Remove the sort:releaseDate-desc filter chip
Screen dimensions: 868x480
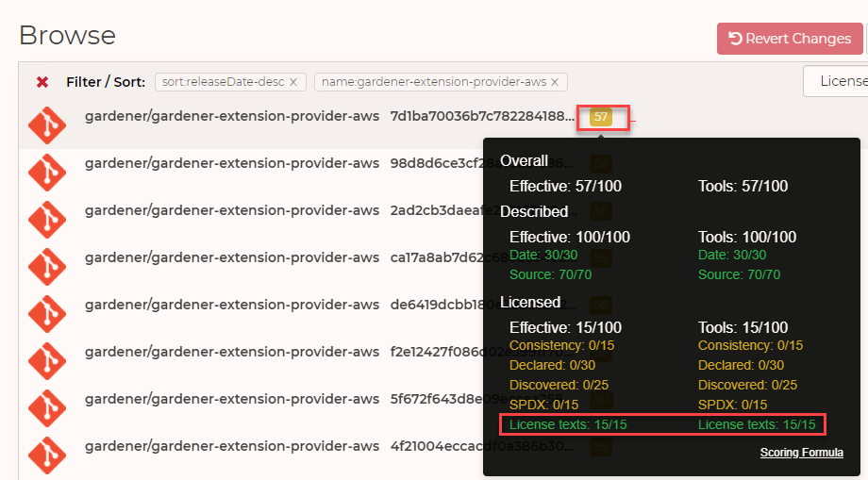pos(293,82)
